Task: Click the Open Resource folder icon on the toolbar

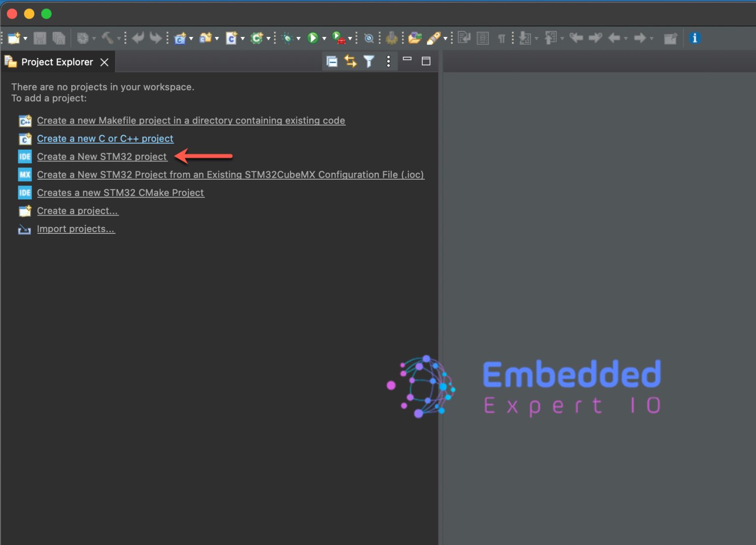Action: [x=415, y=38]
